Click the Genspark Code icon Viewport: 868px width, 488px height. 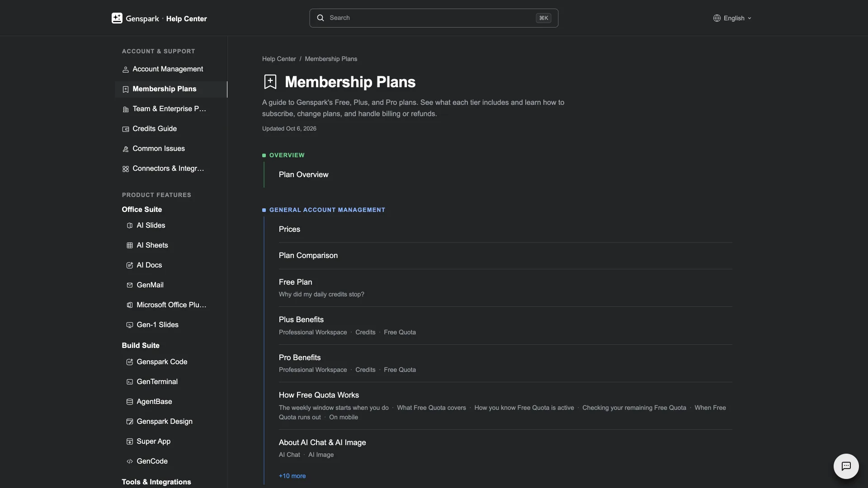pyautogui.click(x=130, y=362)
